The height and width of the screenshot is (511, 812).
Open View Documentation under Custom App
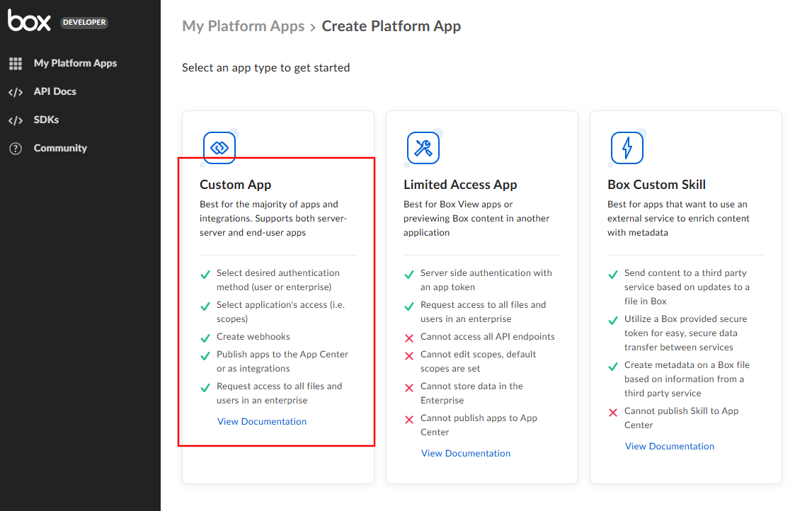(x=262, y=421)
